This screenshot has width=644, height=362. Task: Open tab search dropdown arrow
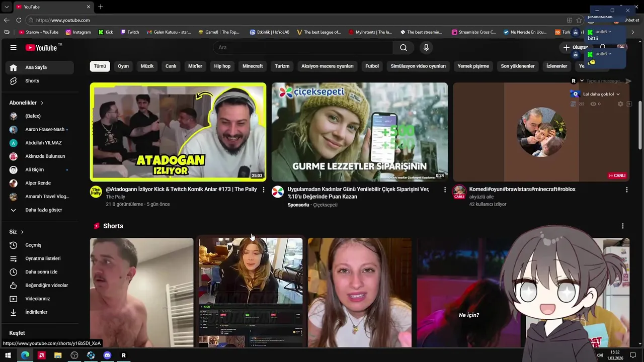[7, 7]
